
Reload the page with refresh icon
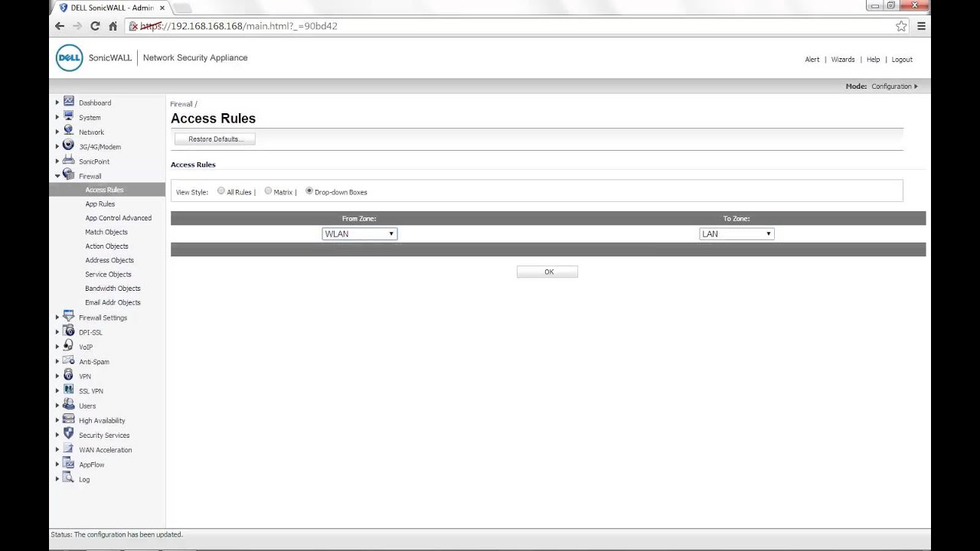coord(95,26)
